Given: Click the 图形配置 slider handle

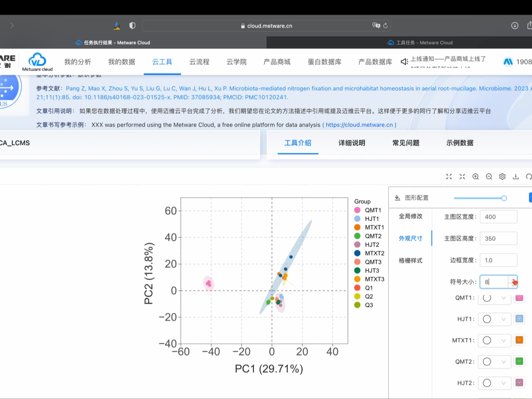Looking at the screenshot, I should (x=504, y=198).
